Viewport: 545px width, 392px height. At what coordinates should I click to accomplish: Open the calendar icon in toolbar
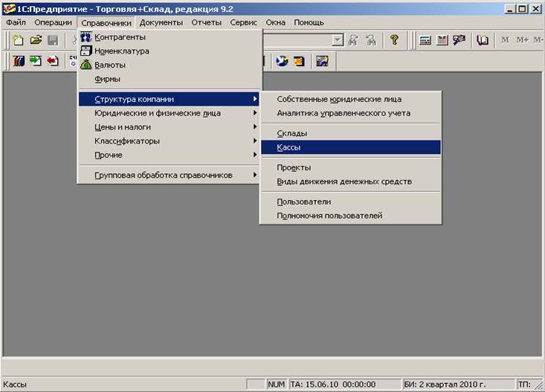(x=442, y=40)
